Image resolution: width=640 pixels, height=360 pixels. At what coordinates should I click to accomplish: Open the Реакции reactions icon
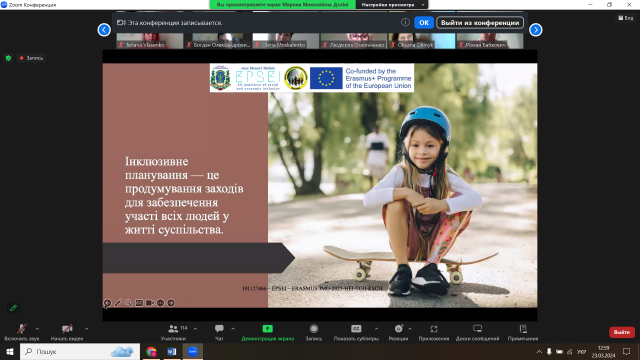point(398,329)
